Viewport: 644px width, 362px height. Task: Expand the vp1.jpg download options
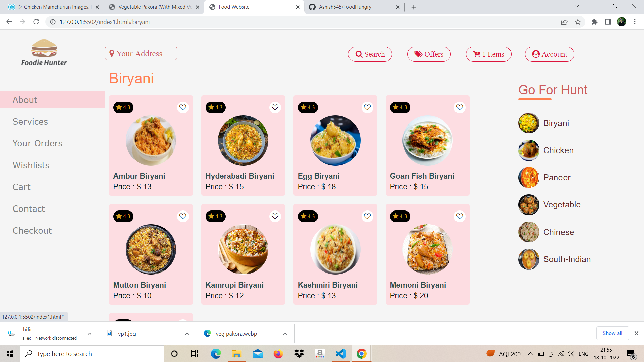[187, 334]
